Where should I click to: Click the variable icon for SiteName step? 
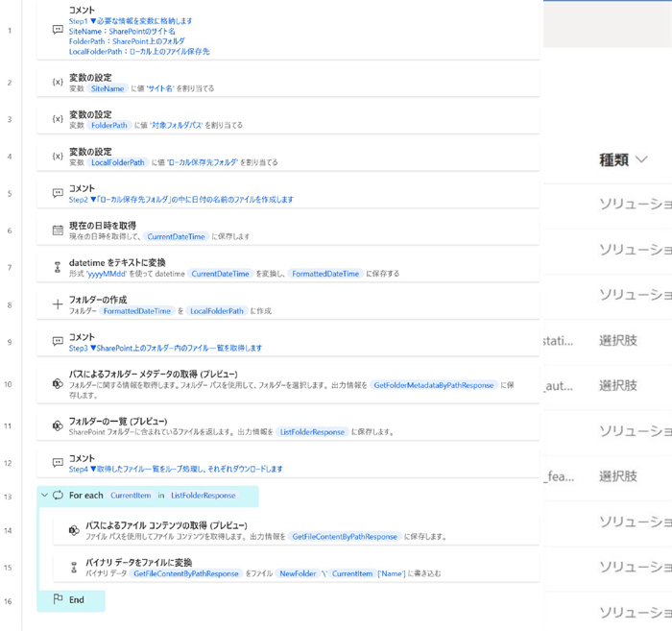(x=58, y=83)
